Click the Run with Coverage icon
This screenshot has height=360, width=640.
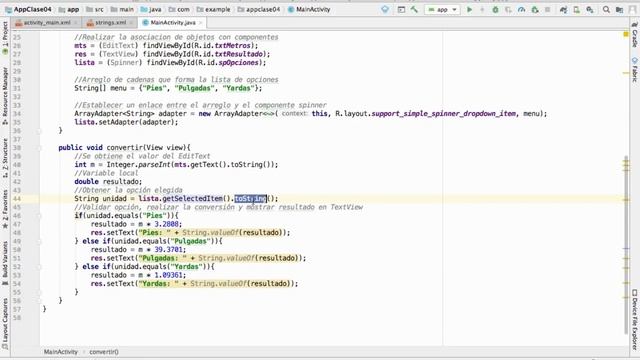click(508, 9)
